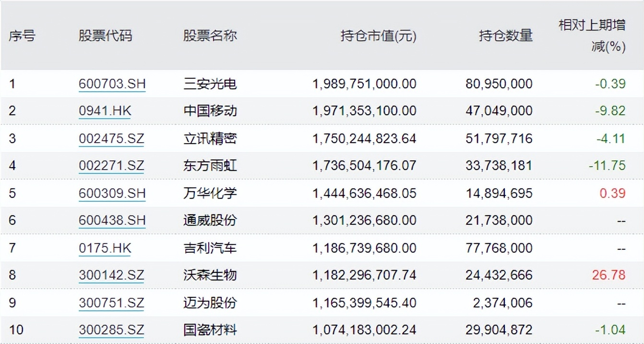
Task: Select stock name 国瓷材料
Action: coord(210,330)
